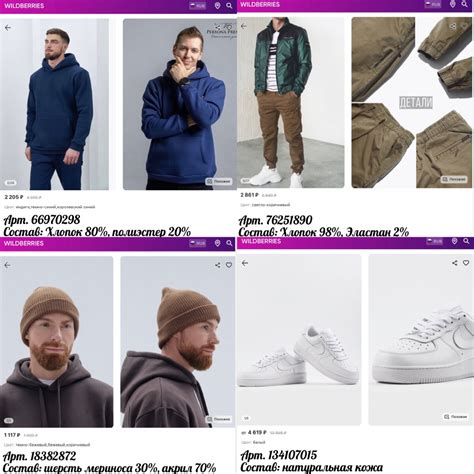Go back from the brown beanie listing
This screenshot has height=474, width=474.
(x=7, y=265)
